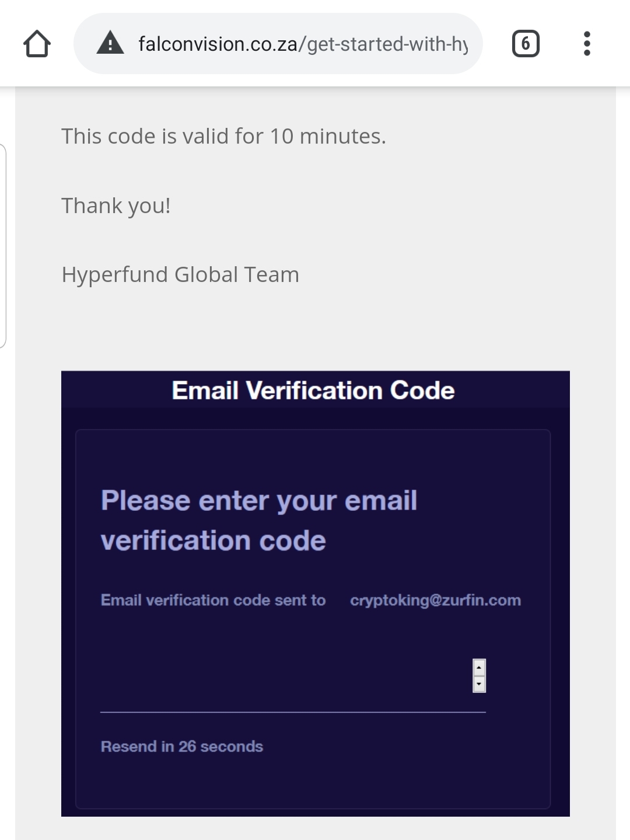Click the underline beneath the code field
630x840 pixels.
[293, 712]
